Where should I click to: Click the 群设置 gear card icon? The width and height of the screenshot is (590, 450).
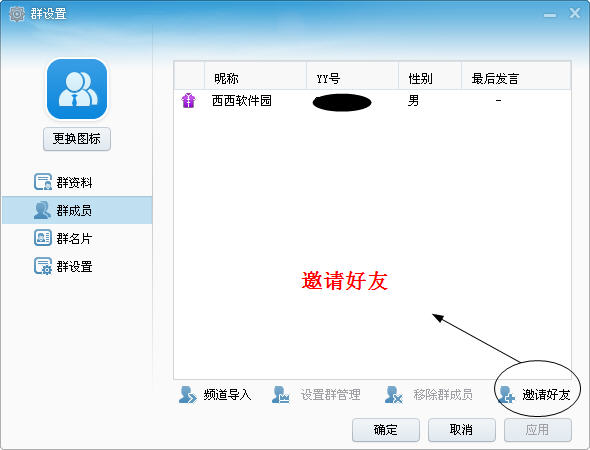tap(43, 266)
